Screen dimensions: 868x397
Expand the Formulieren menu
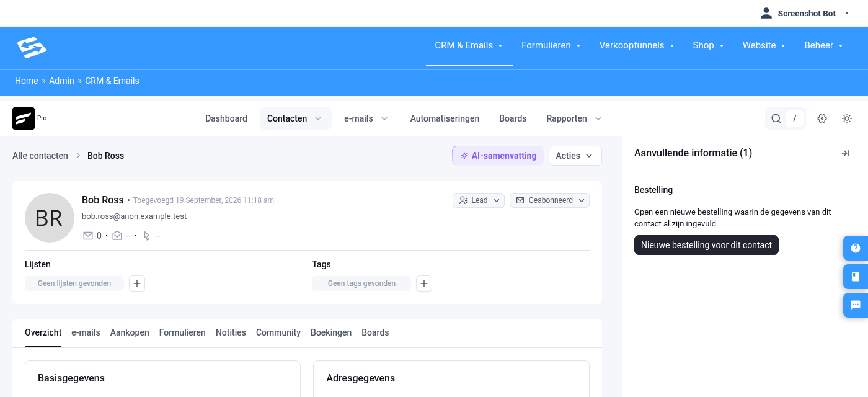click(x=551, y=45)
